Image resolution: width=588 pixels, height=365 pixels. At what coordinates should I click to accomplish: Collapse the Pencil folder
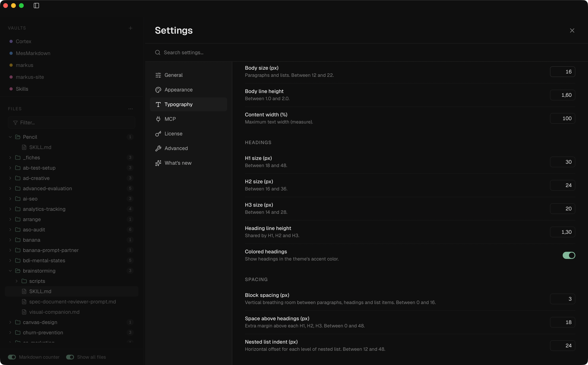pyautogui.click(x=10, y=137)
